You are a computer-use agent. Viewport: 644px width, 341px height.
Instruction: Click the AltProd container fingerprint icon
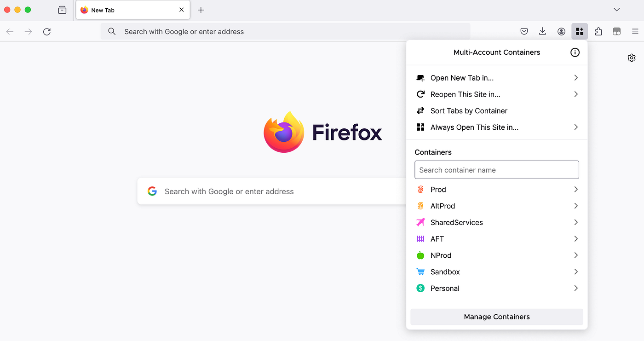(x=420, y=206)
